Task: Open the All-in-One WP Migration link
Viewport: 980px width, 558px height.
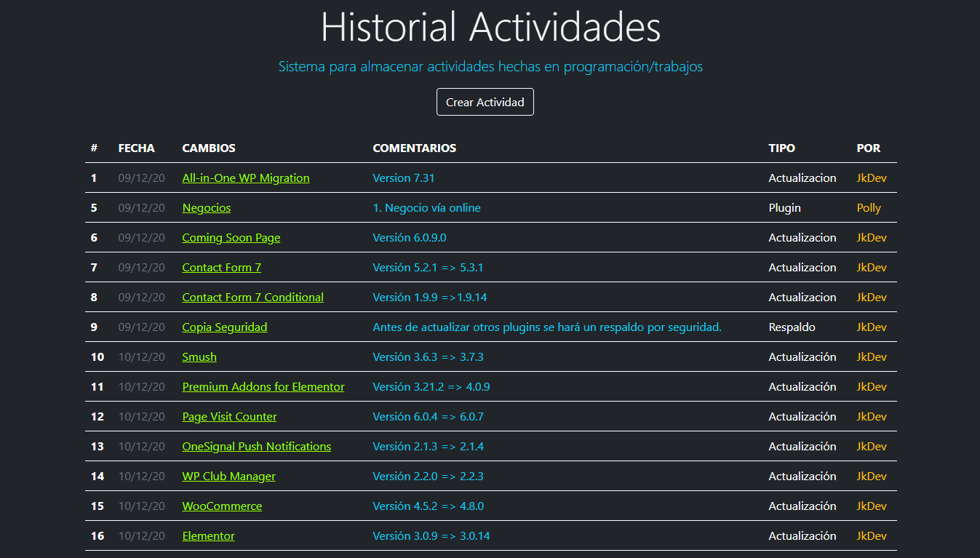Action: click(246, 178)
